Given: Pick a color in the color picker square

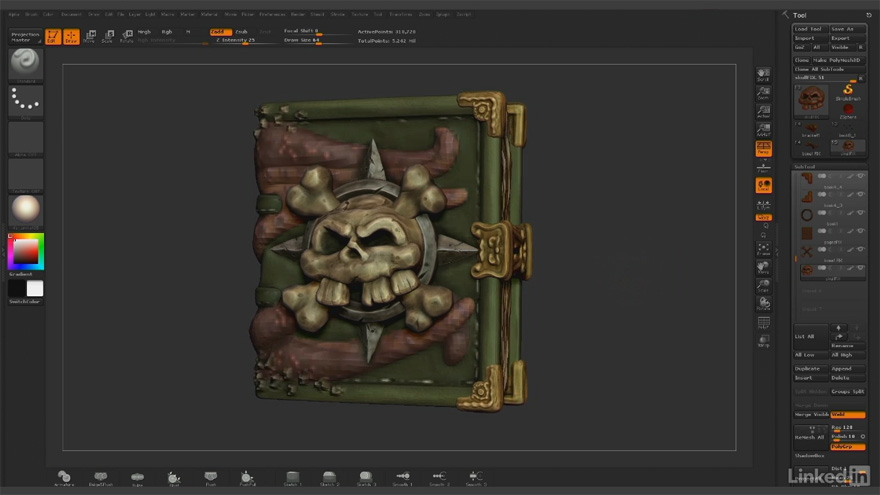Looking at the screenshot, I should pos(26,251).
